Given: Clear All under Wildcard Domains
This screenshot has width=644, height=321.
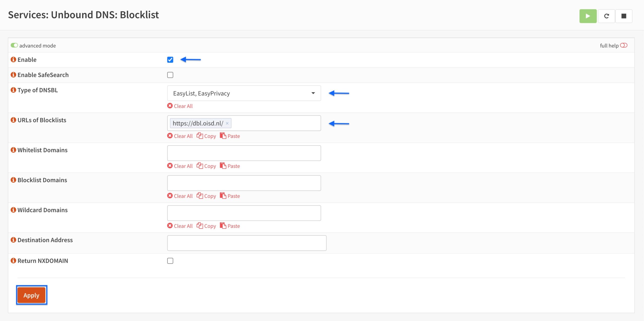Looking at the screenshot, I should coord(180,226).
